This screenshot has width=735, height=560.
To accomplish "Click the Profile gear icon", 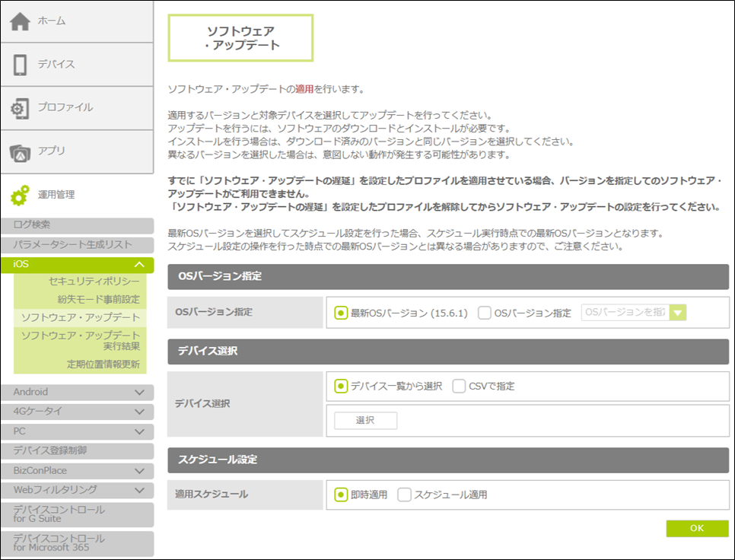I will click(x=20, y=108).
